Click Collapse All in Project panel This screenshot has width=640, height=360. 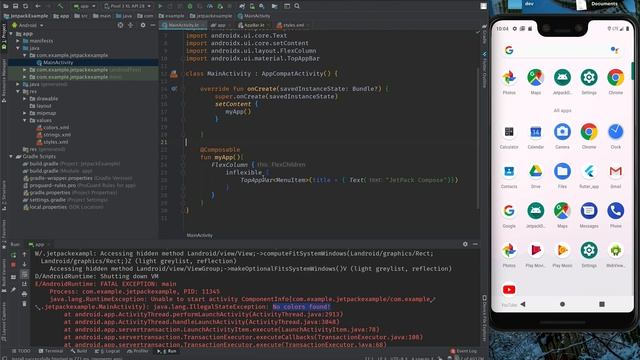(x=131, y=25)
